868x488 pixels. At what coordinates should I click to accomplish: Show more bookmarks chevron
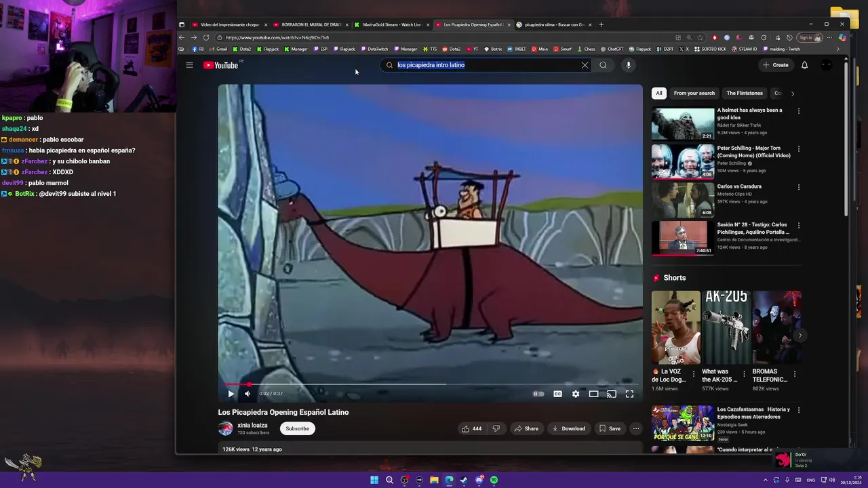837,49
